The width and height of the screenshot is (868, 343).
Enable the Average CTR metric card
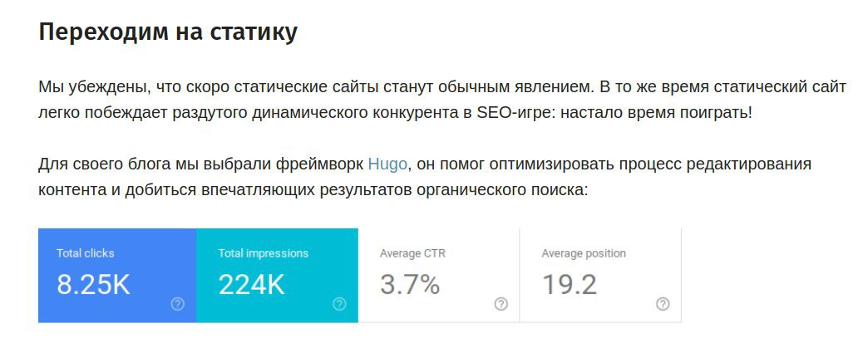[439, 276]
